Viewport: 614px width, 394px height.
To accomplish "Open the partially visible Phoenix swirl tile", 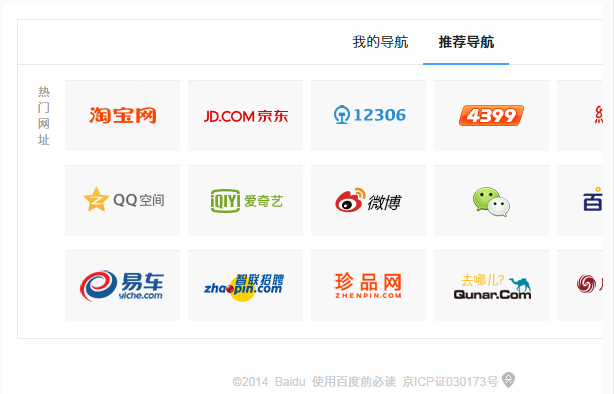I will [x=580, y=286].
